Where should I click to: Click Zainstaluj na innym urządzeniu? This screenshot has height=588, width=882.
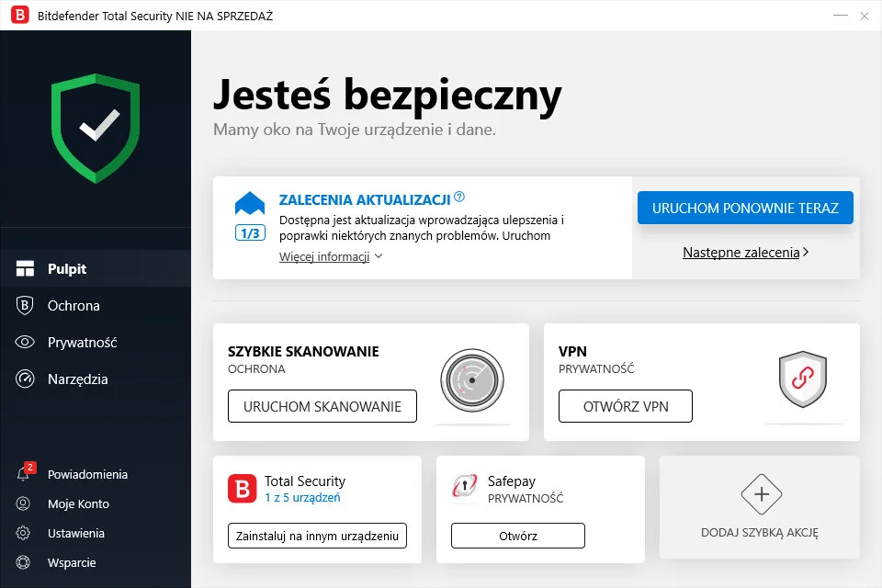tap(316, 536)
